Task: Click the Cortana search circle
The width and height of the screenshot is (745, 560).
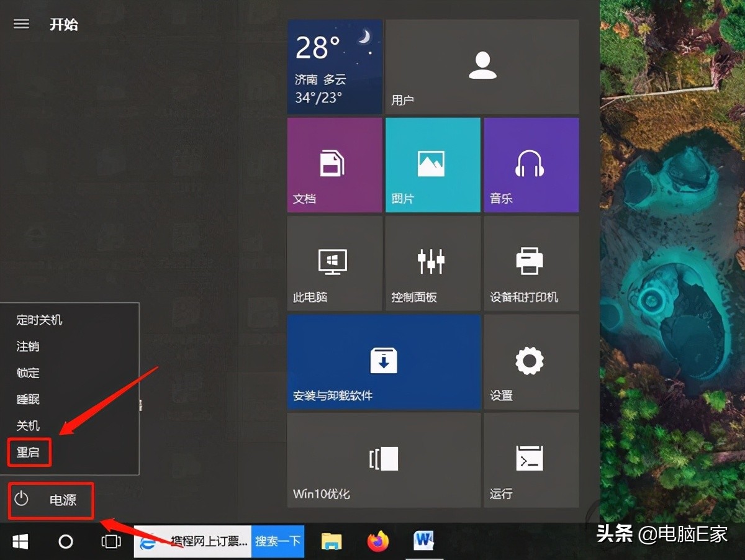Action: [65, 541]
